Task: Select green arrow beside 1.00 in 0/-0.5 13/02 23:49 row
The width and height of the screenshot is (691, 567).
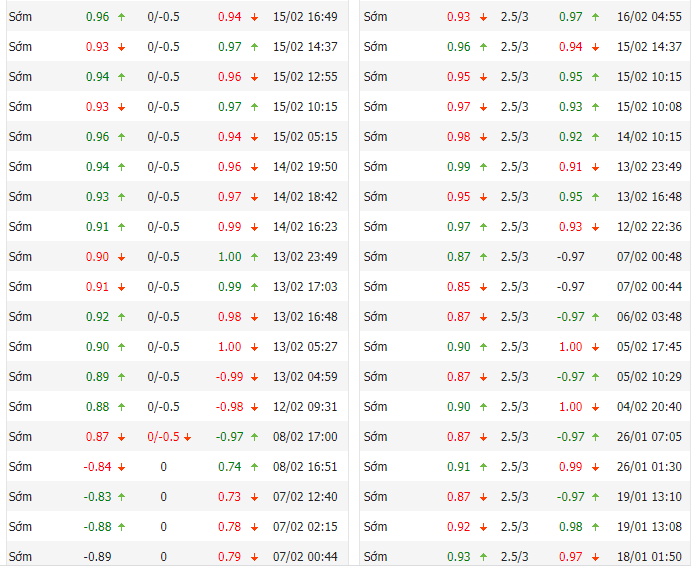Action: click(254, 257)
